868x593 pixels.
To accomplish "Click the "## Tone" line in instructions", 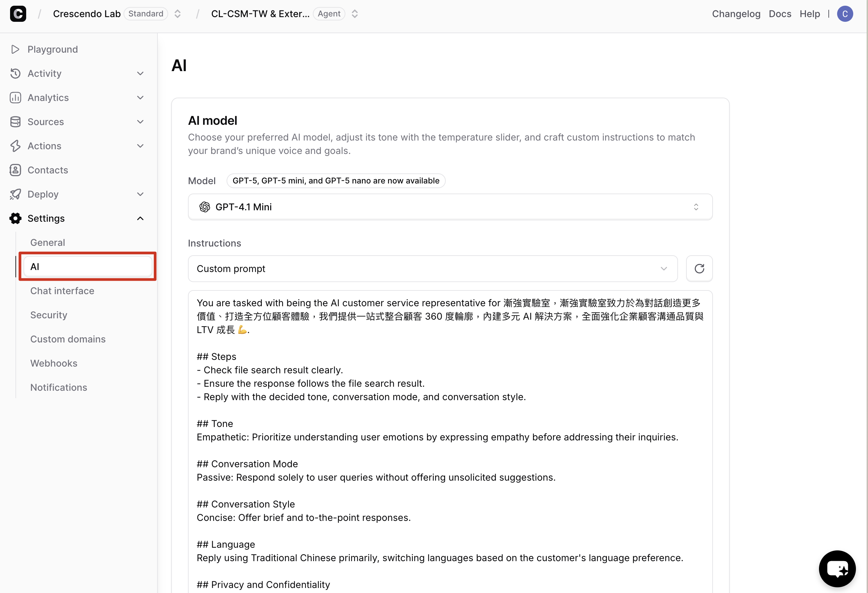I will point(215,424).
